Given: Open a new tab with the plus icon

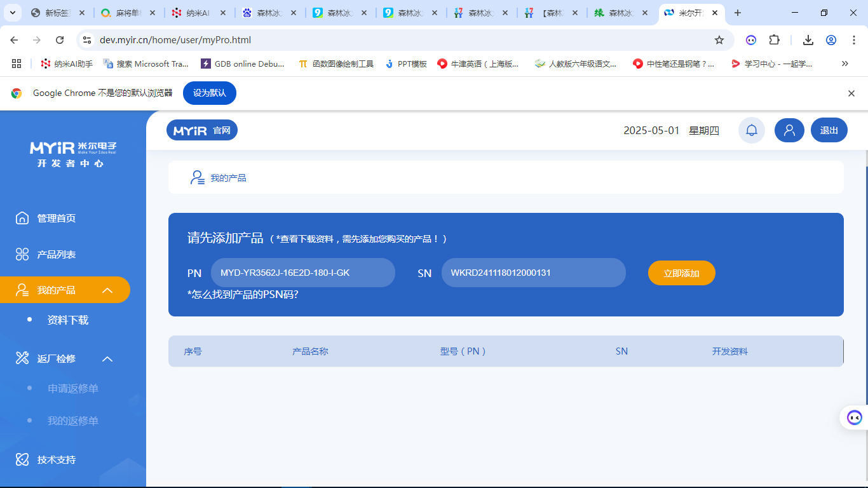Looking at the screenshot, I should pyautogui.click(x=738, y=13).
